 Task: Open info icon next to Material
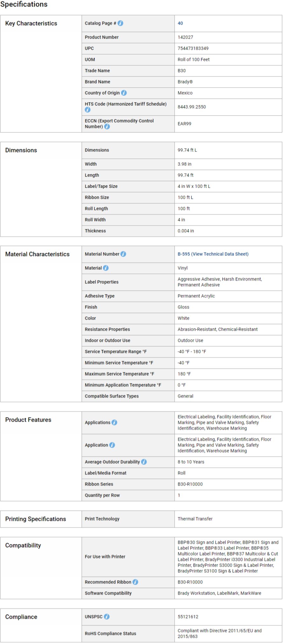point(106,268)
